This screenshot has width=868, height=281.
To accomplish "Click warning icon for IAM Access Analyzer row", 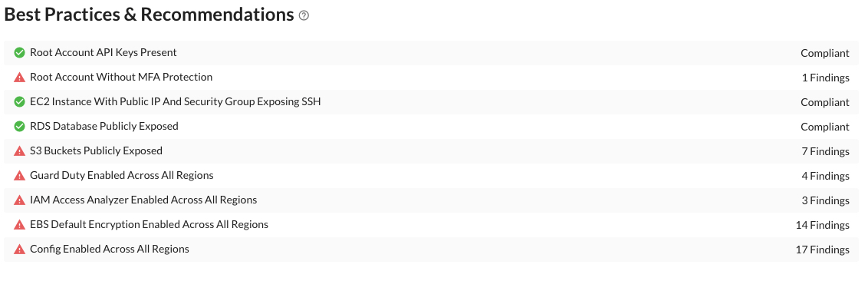I will pyautogui.click(x=19, y=200).
